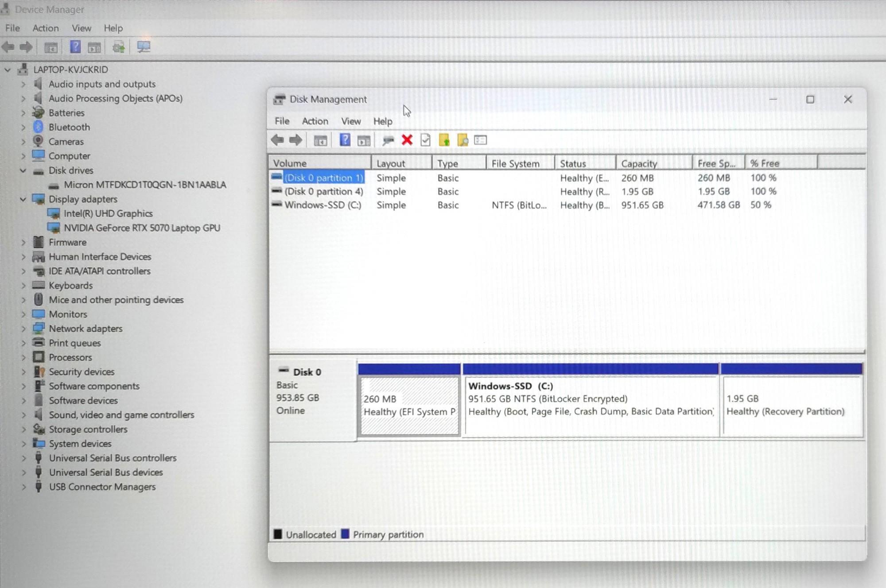This screenshot has width=886, height=588.
Task: Open the View menu in Device Manager
Action: pos(82,28)
